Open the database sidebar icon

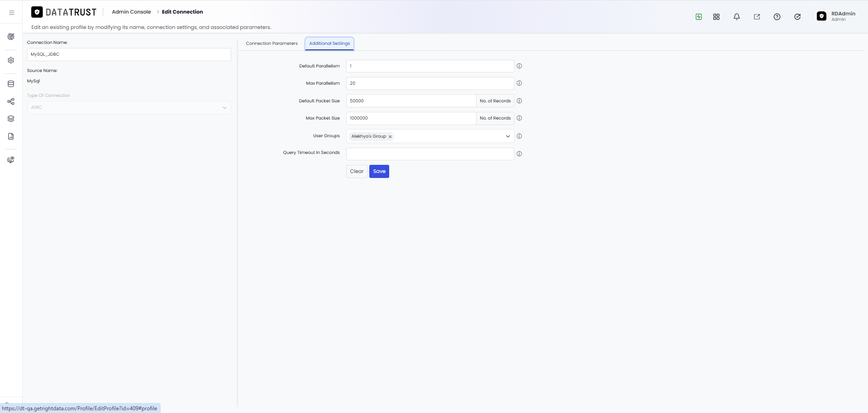(x=11, y=84)
